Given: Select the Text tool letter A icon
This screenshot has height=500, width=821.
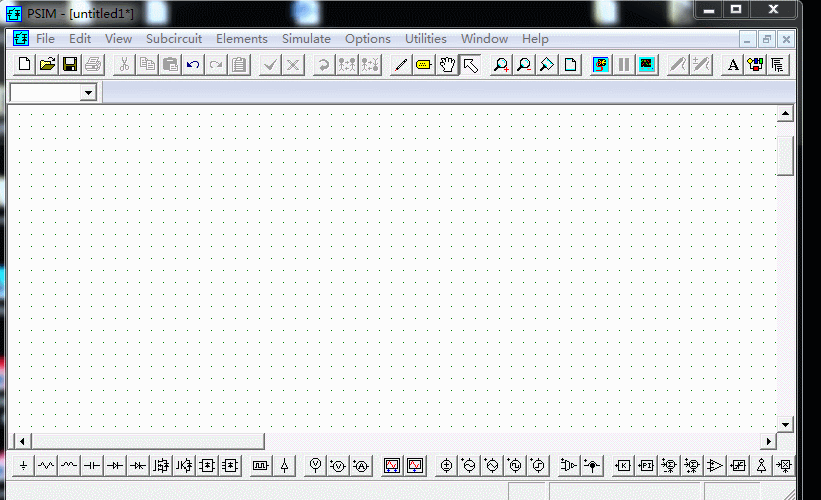Looking at the screenshot, I should (x=733, y=65).
